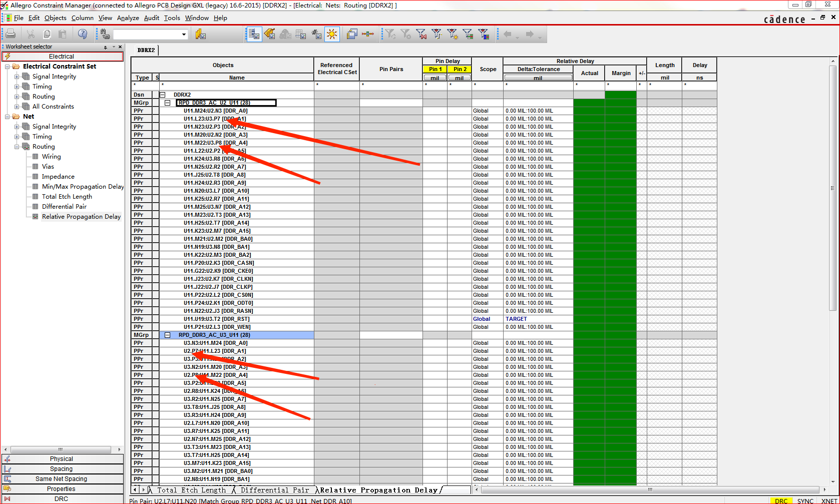Open the File menu

[19, 18]
